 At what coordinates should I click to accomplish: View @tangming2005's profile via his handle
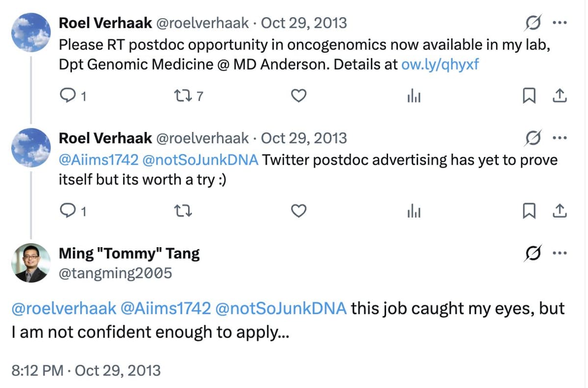(116, 273)
